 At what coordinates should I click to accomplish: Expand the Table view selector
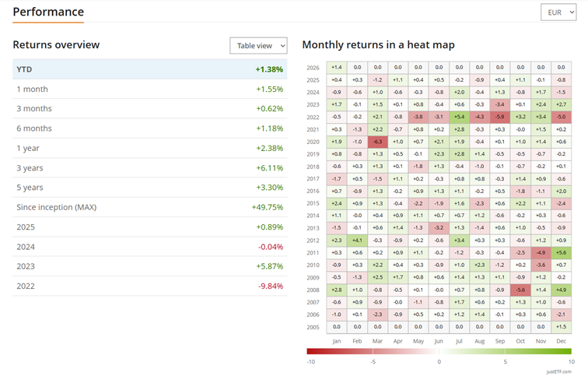pos(258,46)
